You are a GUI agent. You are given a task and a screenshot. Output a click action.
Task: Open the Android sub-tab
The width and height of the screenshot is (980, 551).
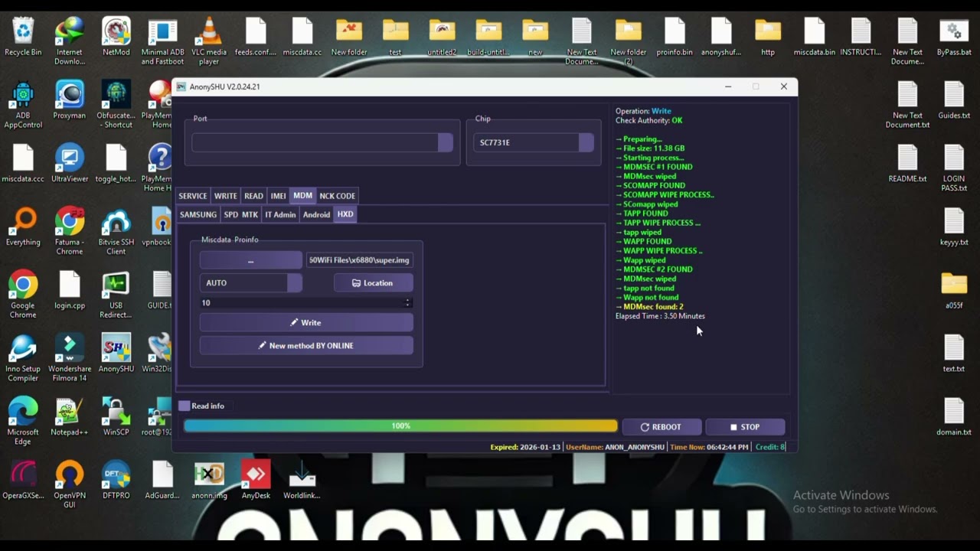point(316,215)
